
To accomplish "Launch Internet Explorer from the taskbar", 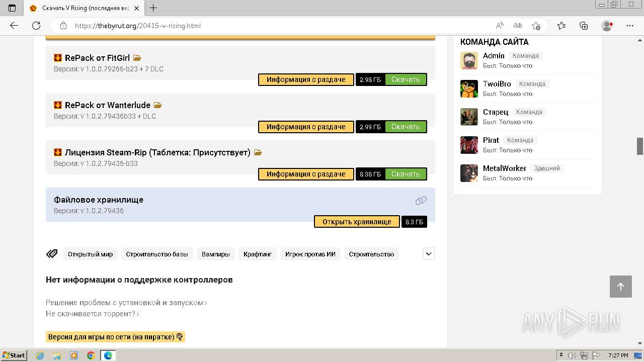I will pyautogui.click(x=40, y=355).
